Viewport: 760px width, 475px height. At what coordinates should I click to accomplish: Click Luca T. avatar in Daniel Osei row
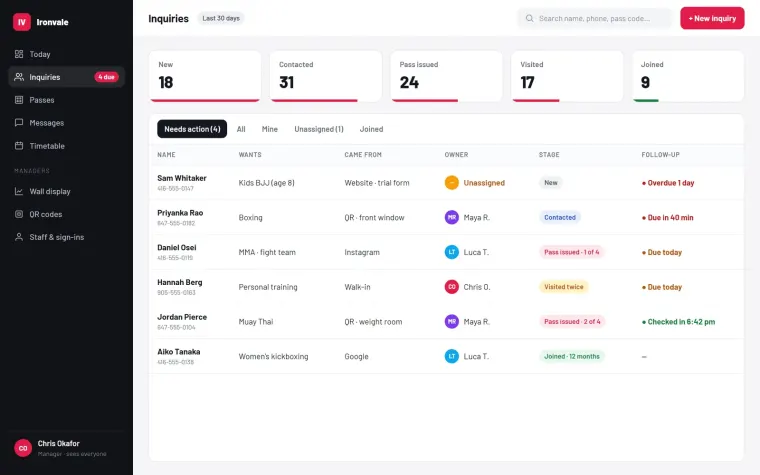coord(451,252)
